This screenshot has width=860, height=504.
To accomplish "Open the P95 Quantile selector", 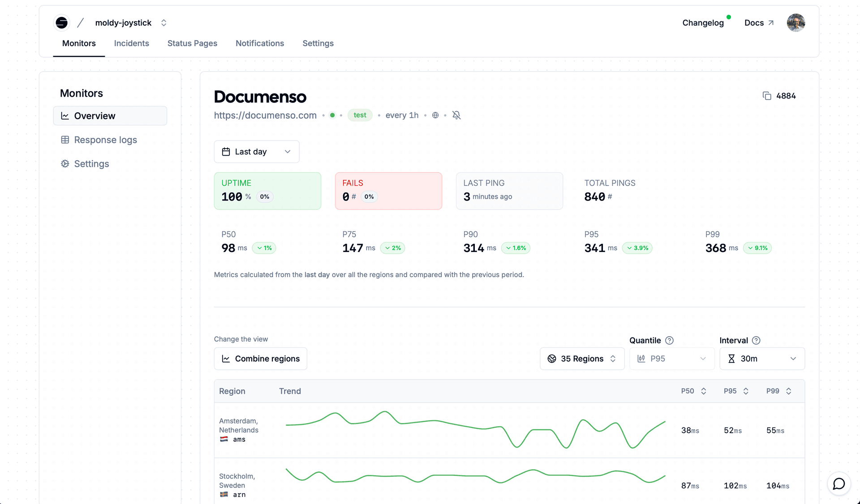I will (671, 359).
